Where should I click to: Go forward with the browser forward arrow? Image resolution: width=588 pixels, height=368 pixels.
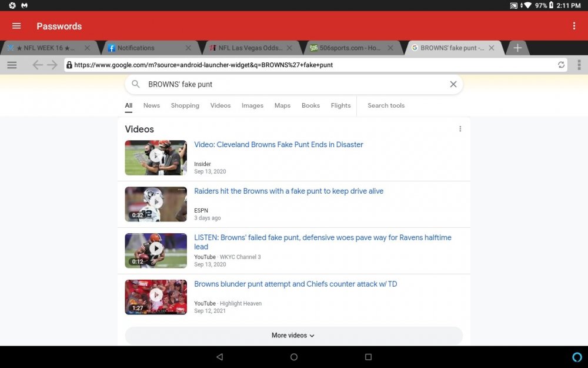[x=52, y=65]
